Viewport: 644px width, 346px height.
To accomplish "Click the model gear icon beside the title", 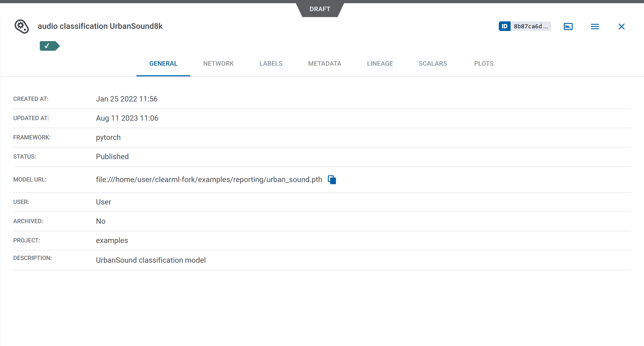I will [21, 26].
